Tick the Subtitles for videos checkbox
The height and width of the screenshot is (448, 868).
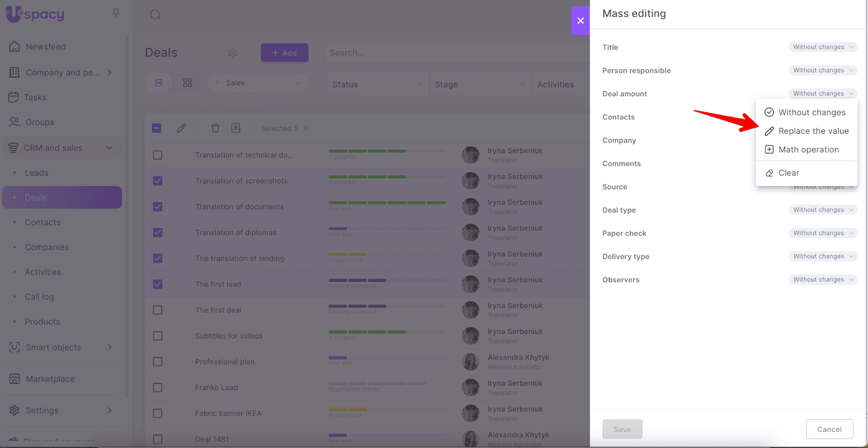tap(158, 336)
